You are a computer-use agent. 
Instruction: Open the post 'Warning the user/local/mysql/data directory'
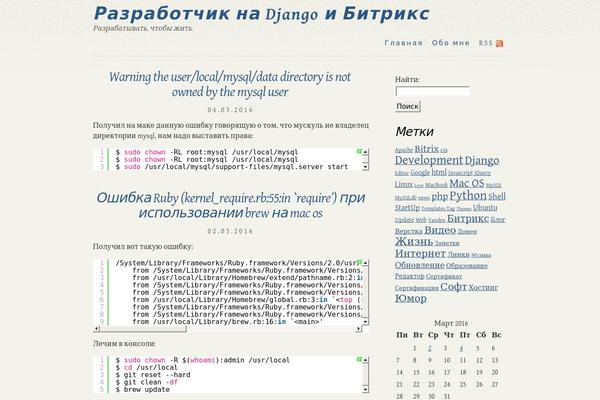coord(230,84)
